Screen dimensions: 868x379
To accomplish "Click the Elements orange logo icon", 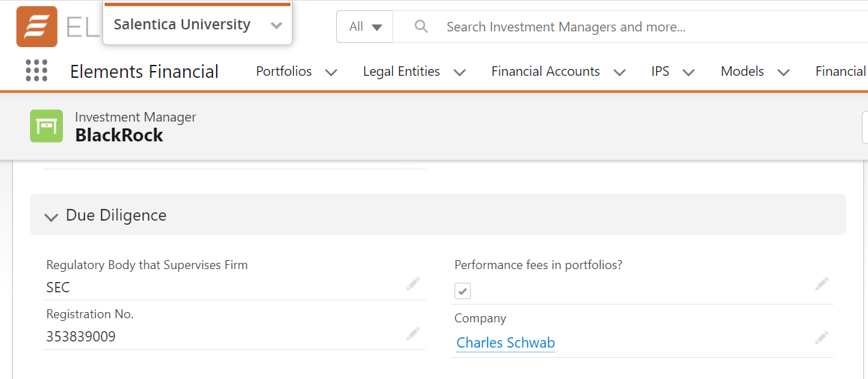I will point(37,27).
